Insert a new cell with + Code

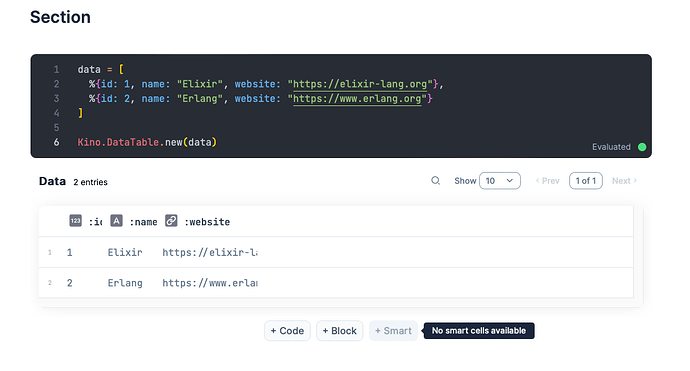[287, 331]
